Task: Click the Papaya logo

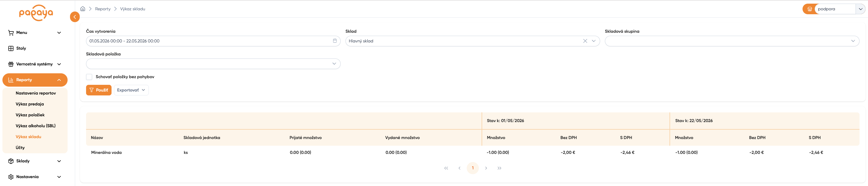Action: [36, 13]
